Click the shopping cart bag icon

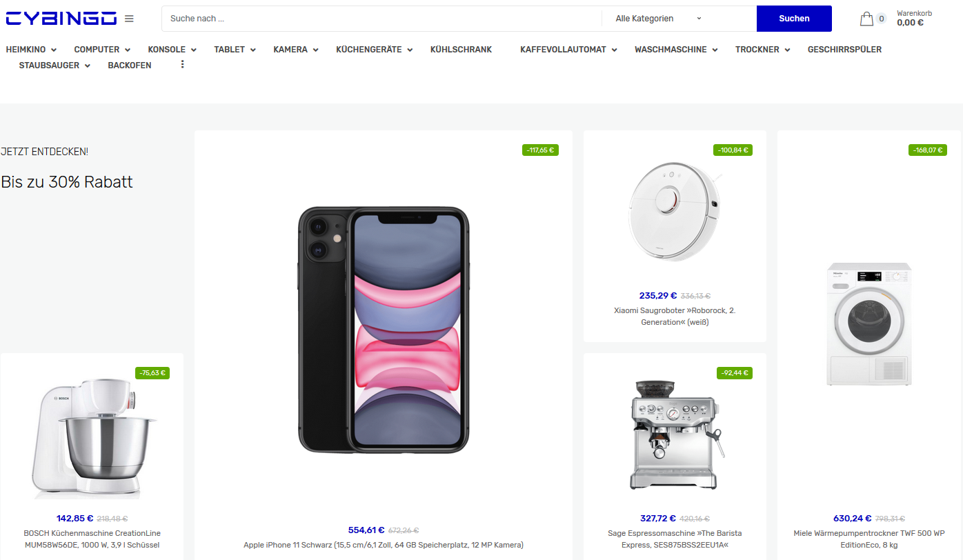(867, 19)
